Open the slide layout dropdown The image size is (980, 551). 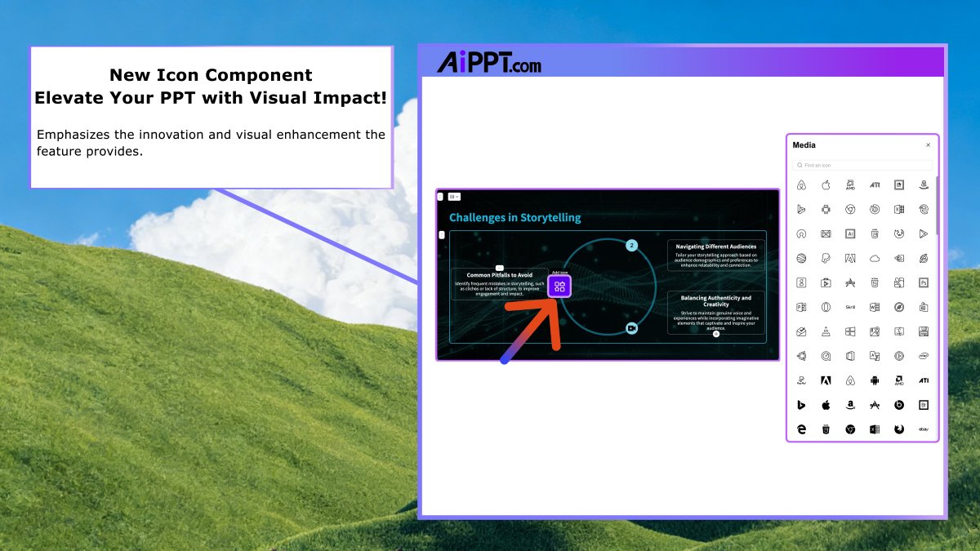(454, 197)
